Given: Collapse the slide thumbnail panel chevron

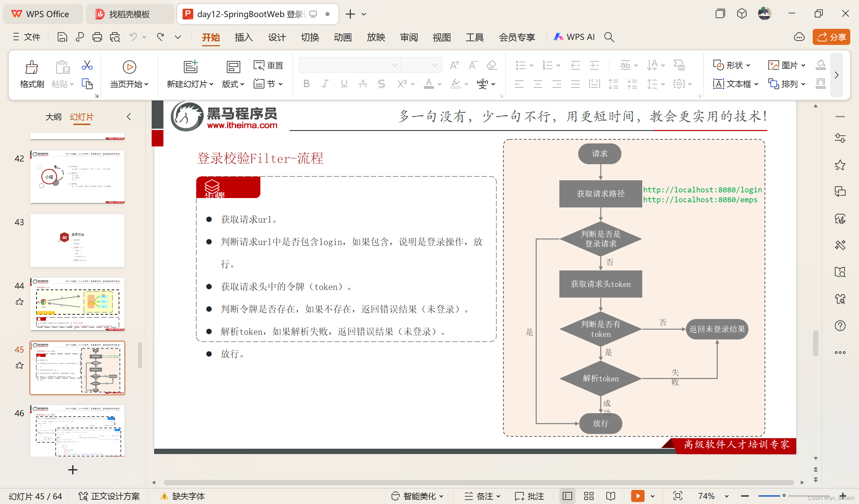Looking at the screenshot, I should [x=129, y=117].
